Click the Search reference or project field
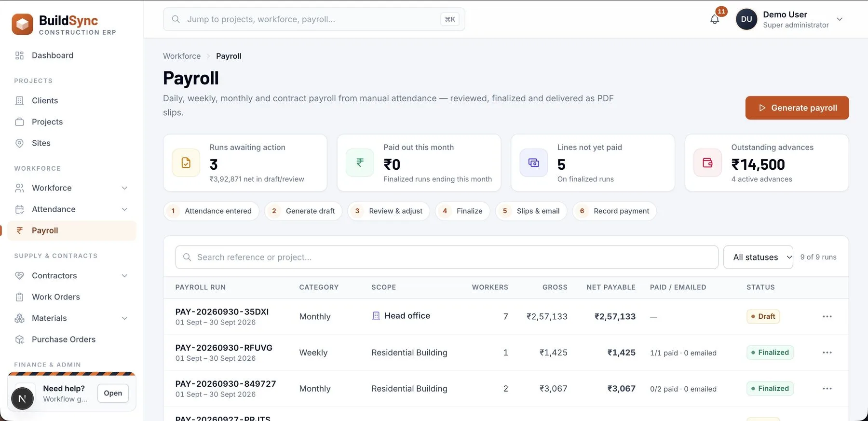 (447, 258)
